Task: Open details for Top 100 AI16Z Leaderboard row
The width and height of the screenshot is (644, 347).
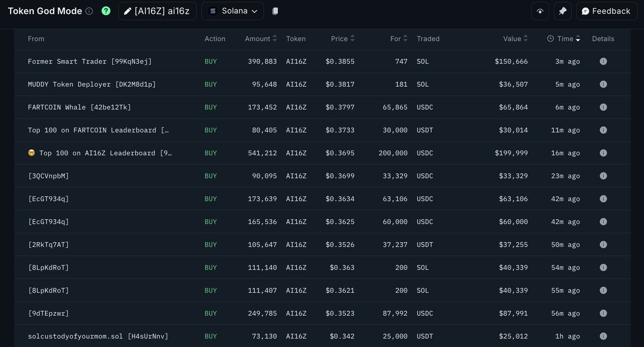Action: [603, 153]
